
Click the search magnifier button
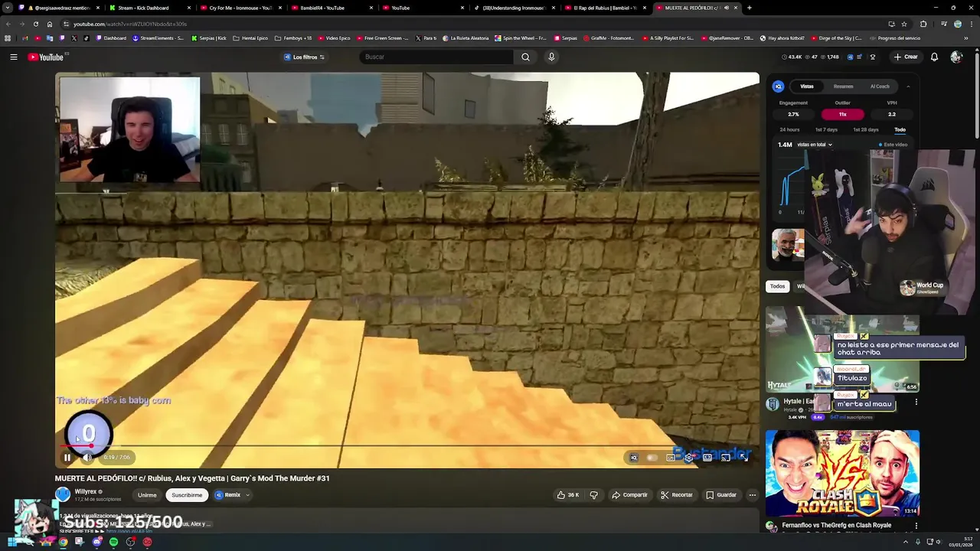(x=525, y=57)
